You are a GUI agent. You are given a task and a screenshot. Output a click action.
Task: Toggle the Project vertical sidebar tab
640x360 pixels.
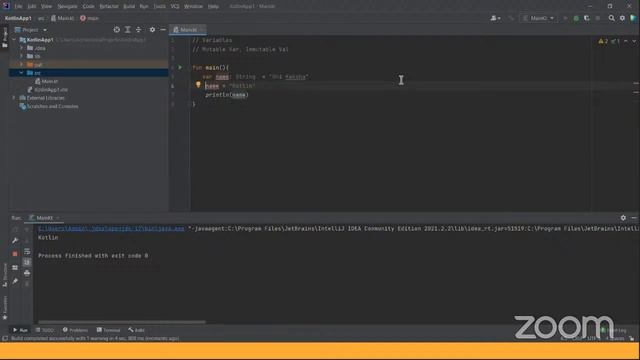point(4,38)
